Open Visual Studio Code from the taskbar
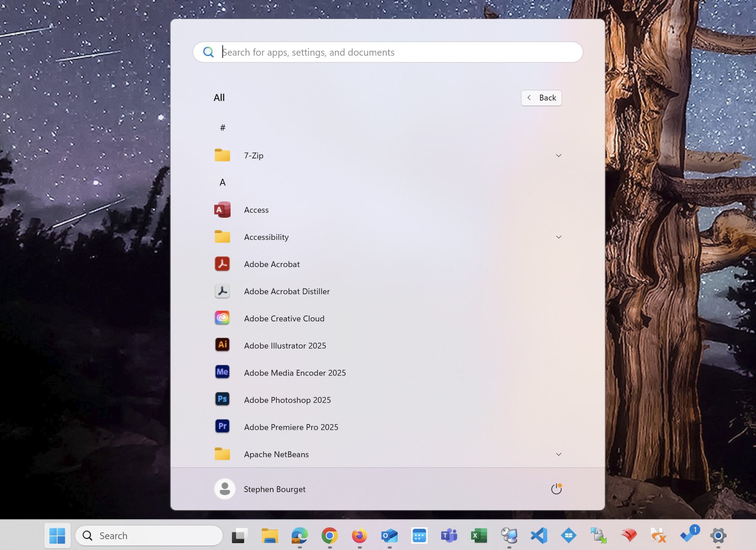 pyautogui.click(x=539, y=536)
